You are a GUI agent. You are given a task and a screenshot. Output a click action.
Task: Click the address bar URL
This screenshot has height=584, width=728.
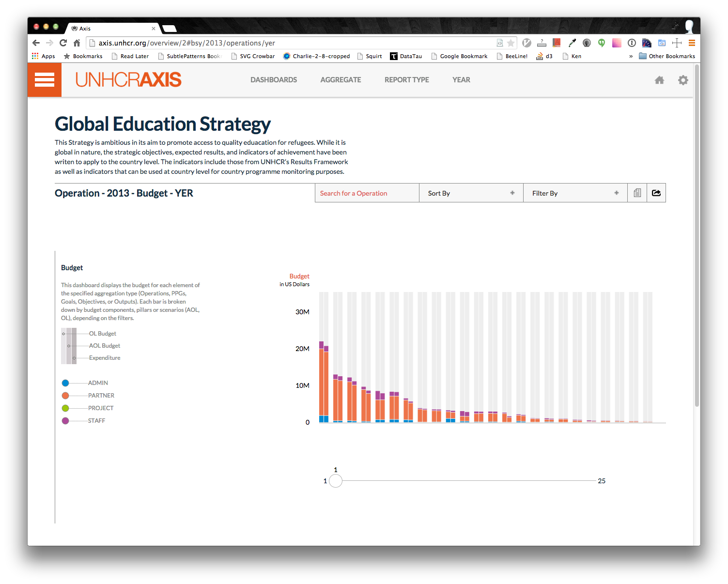pos(187,43)
